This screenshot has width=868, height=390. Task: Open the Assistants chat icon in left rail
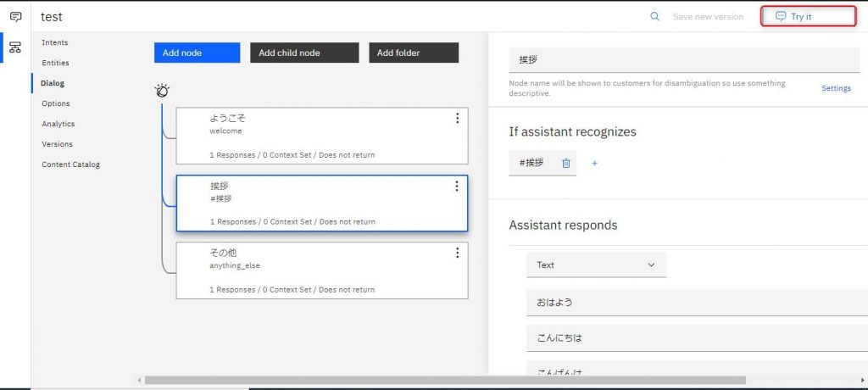coord(15,17)
